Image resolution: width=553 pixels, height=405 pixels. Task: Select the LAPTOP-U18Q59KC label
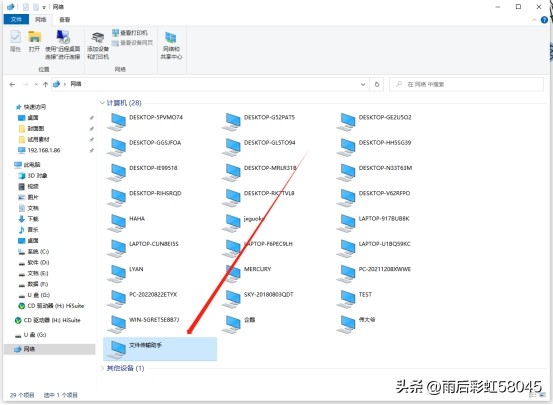(384, 244)
